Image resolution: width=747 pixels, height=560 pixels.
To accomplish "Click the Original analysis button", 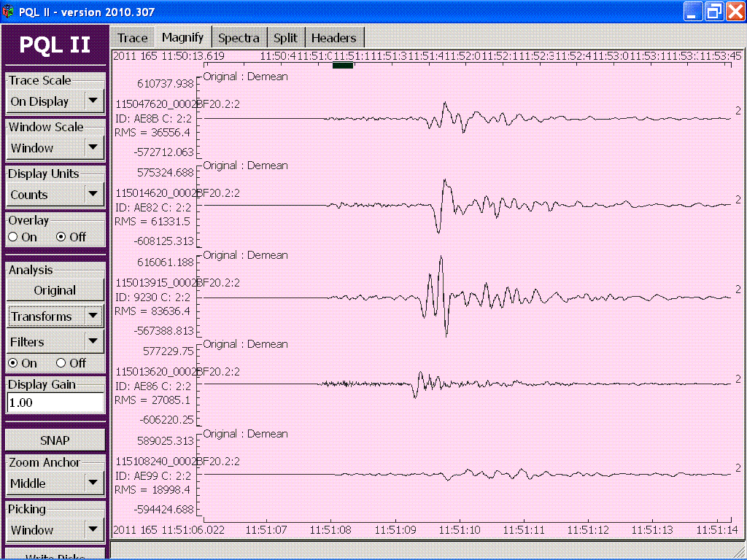I will pyautogui.click(x=55, y=290).
